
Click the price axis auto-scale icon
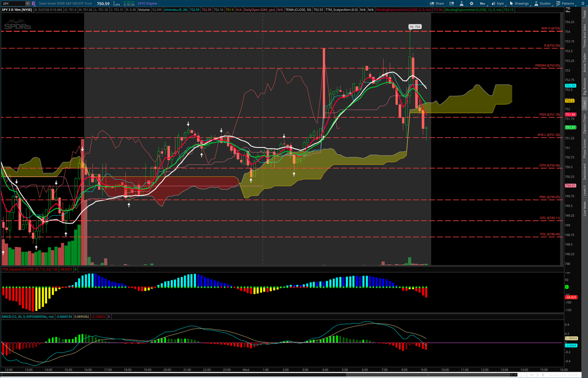(568, 10)
